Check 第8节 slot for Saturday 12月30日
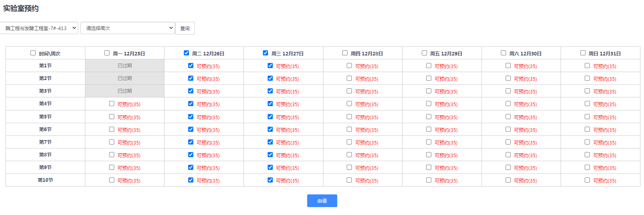This screenshot has height=215, width=644. point(508,155)
